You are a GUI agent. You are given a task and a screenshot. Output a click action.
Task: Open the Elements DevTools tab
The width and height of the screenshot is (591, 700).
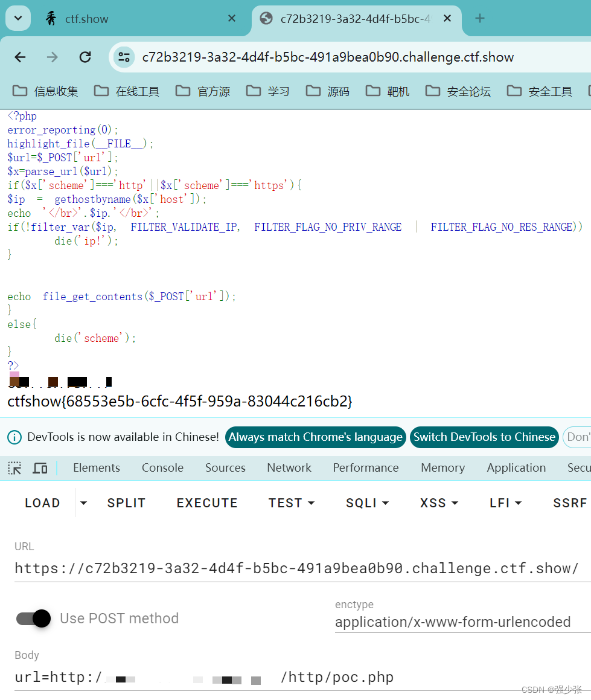pyautogui.click(x=97, y=468)
